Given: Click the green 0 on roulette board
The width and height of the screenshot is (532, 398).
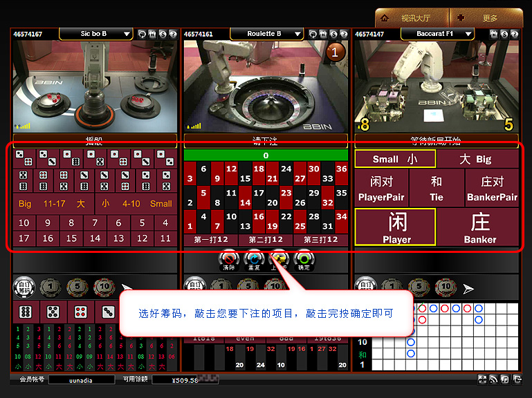Looking at the screenshot, I should [266, 155].
